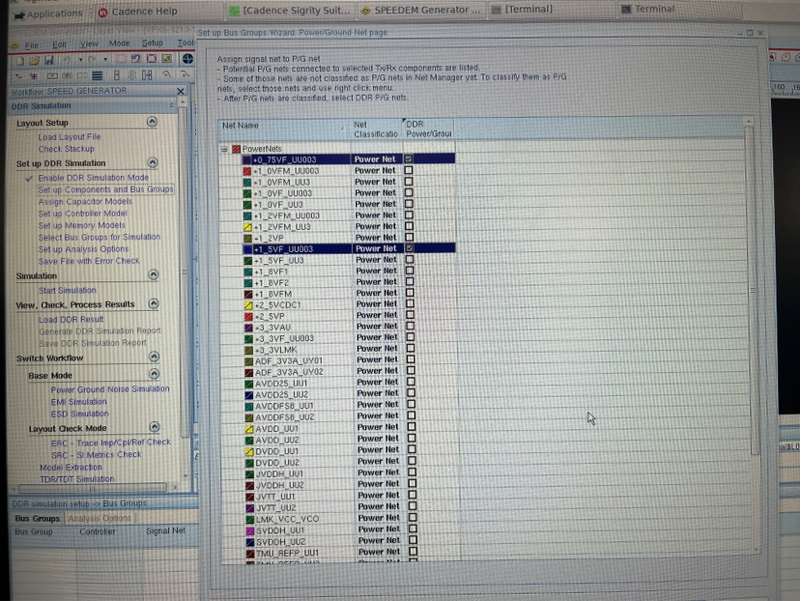Select Assign Capacitor Models workflow step
Viewport: 801px width, 601px height.
point(85,201)
